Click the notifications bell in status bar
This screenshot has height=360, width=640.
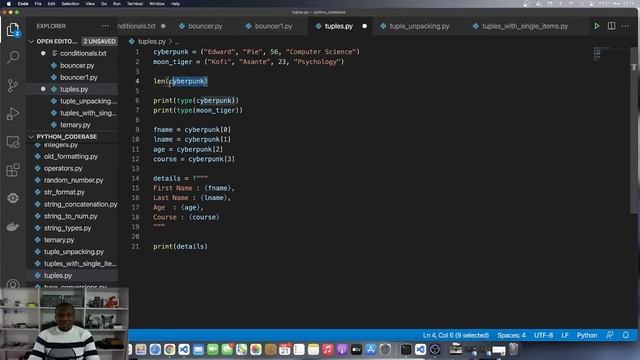(626, 335)
